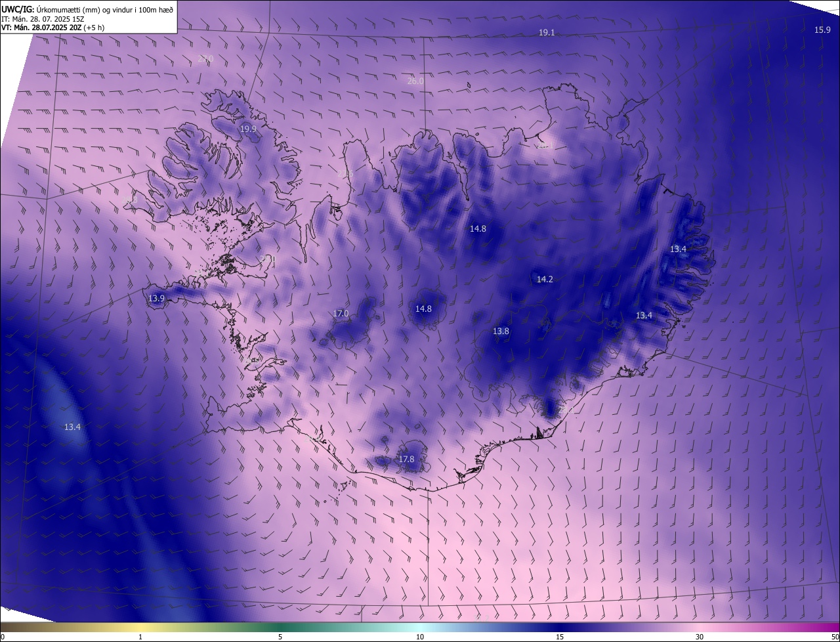840x642 pixels.
Task: Click the 19.9 value over the Westfjords
Action: click(x=248, y=129)
